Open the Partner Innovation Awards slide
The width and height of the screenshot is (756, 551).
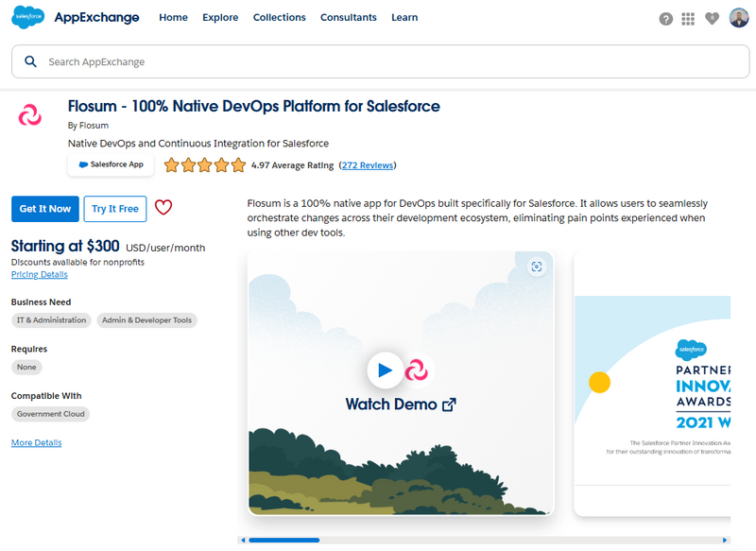click(x=652, y=383)
